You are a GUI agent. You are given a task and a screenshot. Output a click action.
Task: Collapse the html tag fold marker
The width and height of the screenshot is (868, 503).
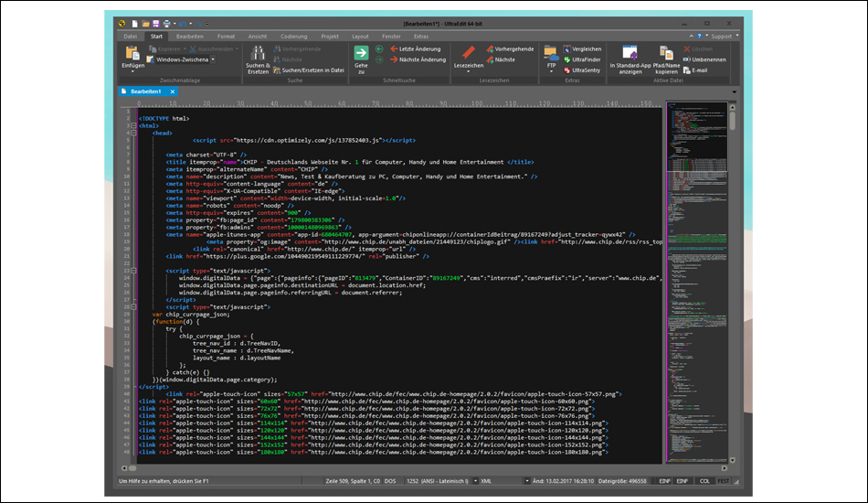(x=134, y=126)
